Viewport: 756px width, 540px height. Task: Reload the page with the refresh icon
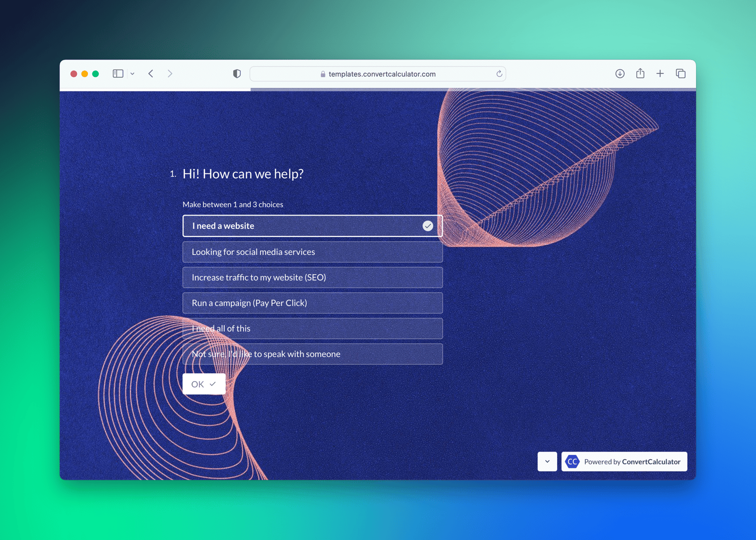[499, 74]
